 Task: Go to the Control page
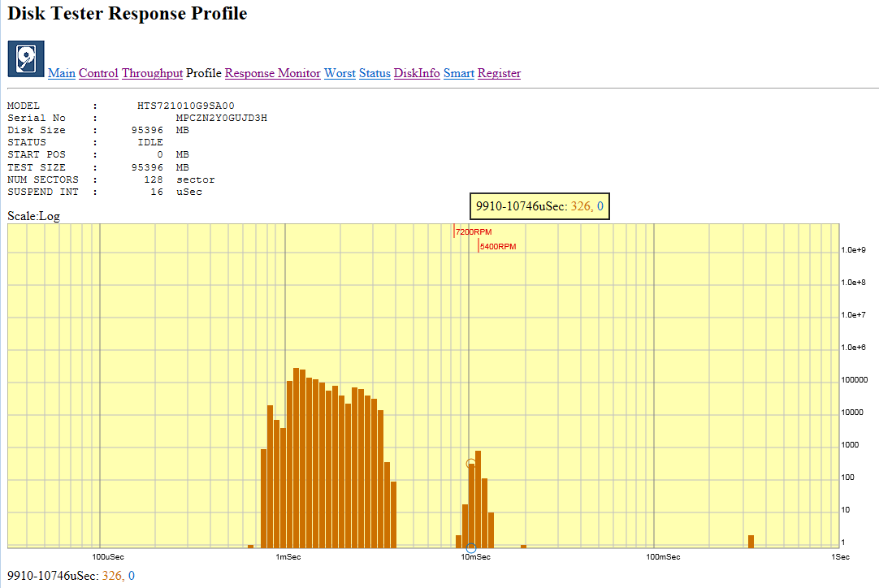tap(98, 73)
